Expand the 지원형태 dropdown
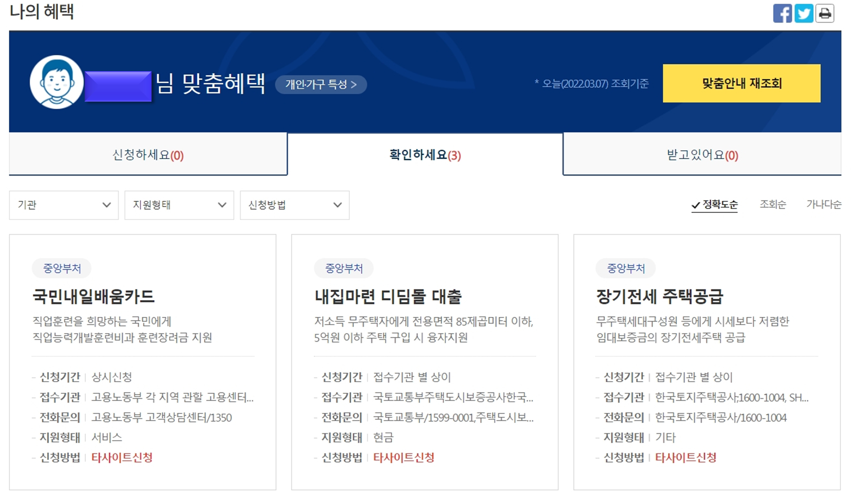 [x=179, y=205]
